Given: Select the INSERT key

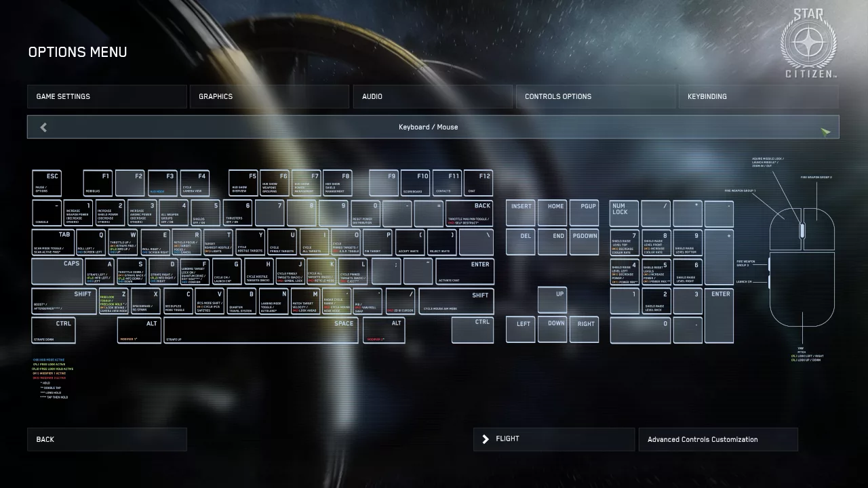Looking at the screenshot, I should (521, 213).
